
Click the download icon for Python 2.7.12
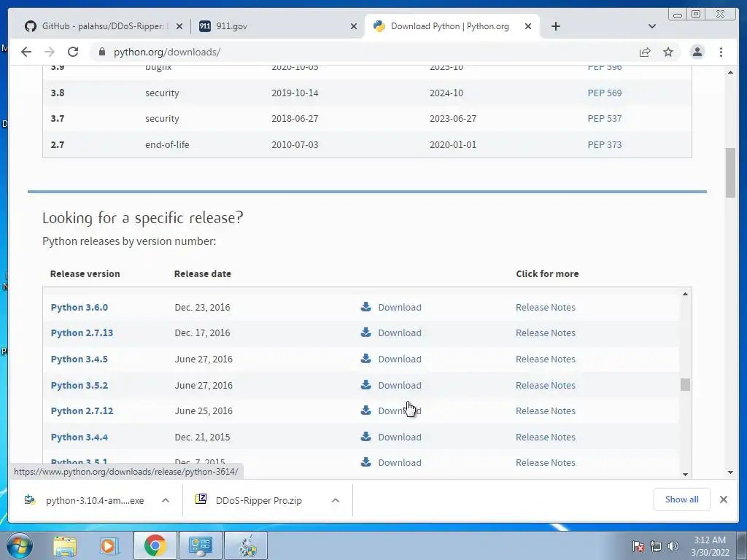click(366, 411)
